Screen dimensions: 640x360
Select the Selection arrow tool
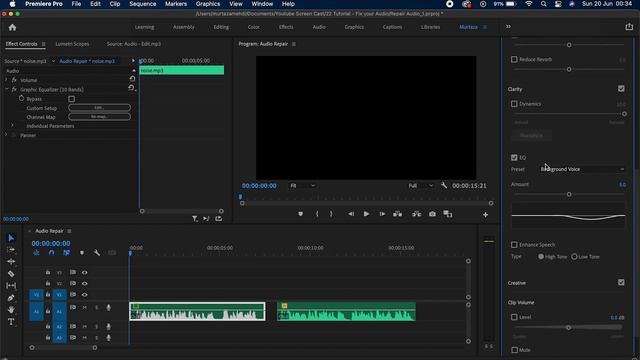11,238
